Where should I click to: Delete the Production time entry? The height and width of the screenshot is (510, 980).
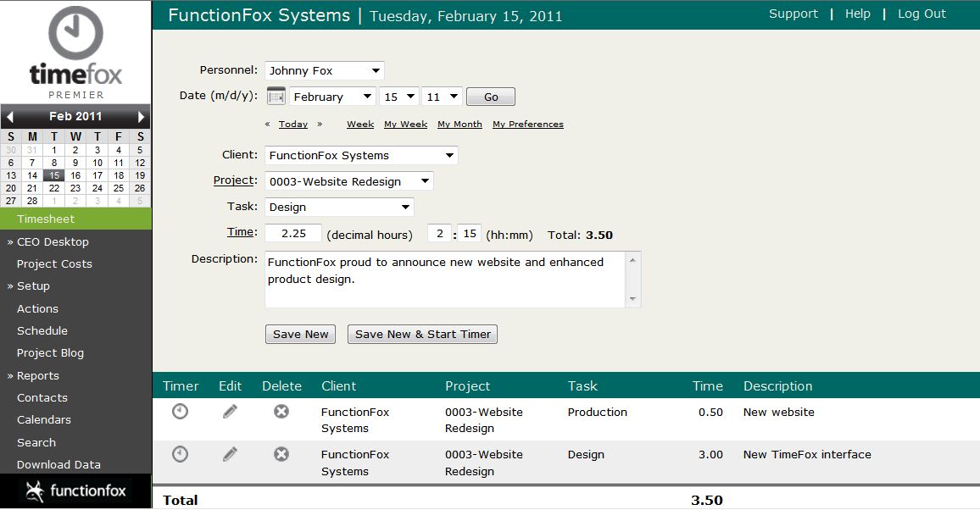pos(281,412)
